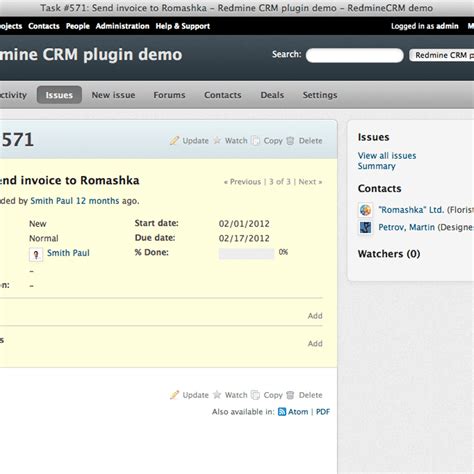The image size is (474, 474).
Task: Click the top Delete trash icon
Action: click(290, 141)
